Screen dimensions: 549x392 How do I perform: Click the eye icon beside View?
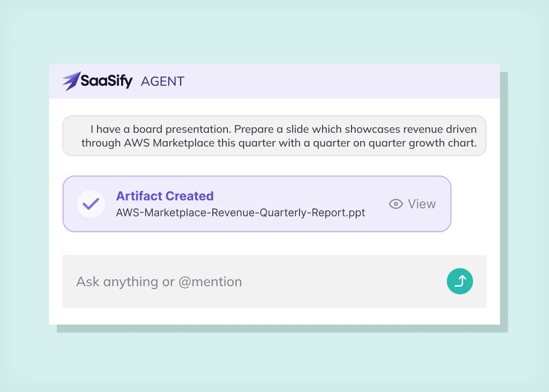coord(396,204)
